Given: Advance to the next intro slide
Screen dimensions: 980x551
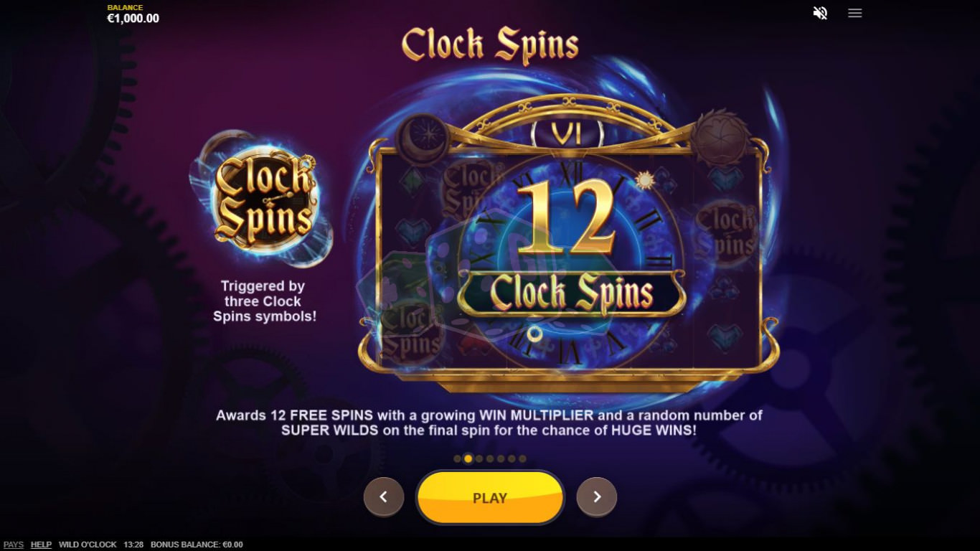Looking at the screenshot, I should (597, 496).
